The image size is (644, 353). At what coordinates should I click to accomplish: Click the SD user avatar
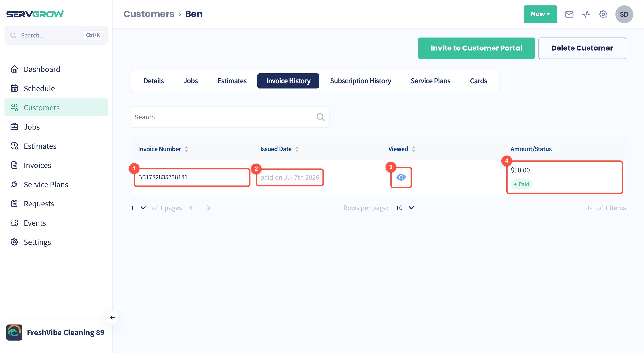(624, 14)
